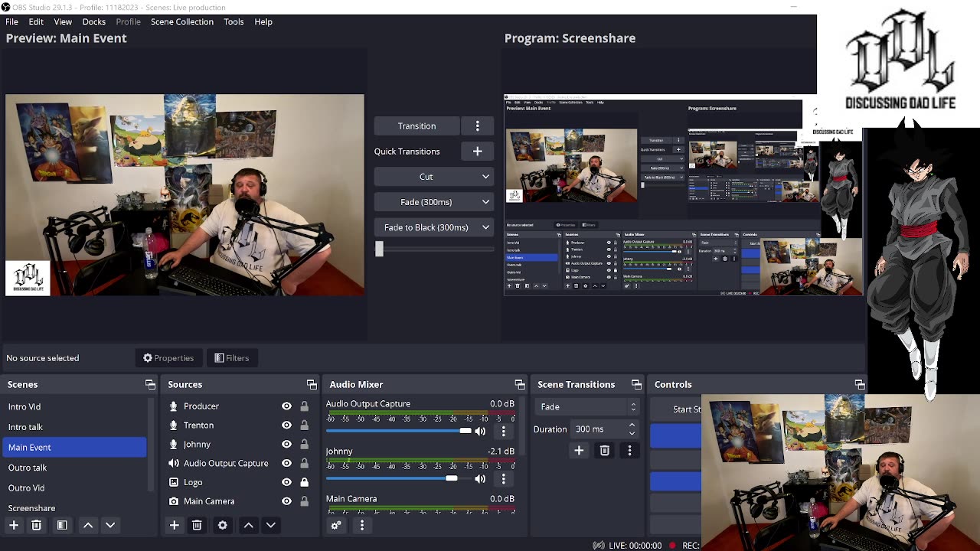
Task: Pop out the Sources dock
Action: click(x=312, y=384)
